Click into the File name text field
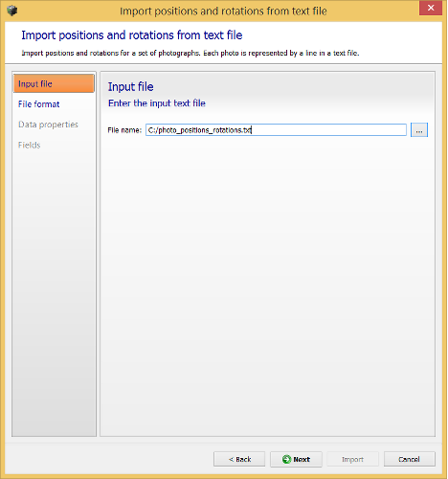 click(x=276, y=130)
